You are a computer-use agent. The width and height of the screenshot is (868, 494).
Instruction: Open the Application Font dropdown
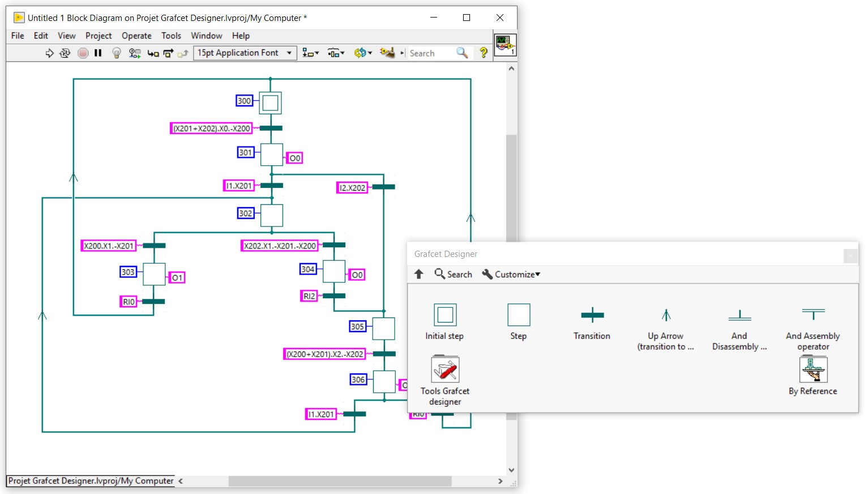point(289,53)
